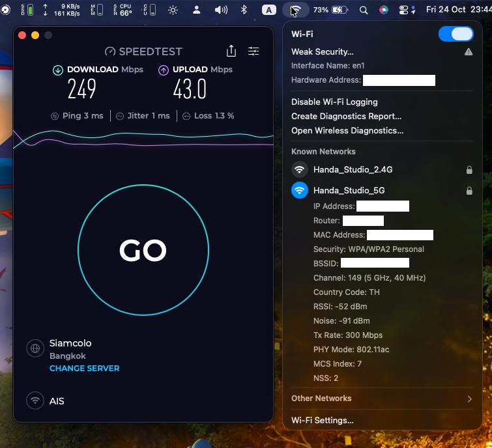492x448 pixels.
Task: Click the Ping icon
Action: [55, 117]
